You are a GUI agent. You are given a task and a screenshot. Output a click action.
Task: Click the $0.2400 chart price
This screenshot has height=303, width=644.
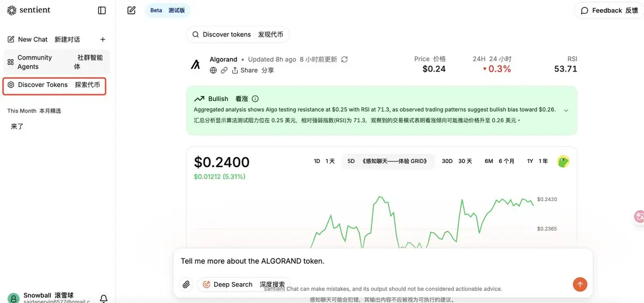(x=222, y=162)
